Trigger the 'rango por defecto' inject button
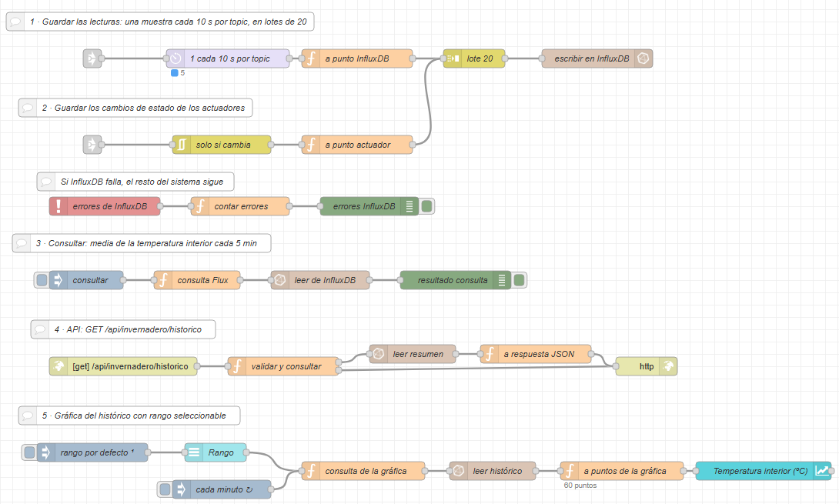The height and width of the screenshot is (504, 839). (29, 452)
